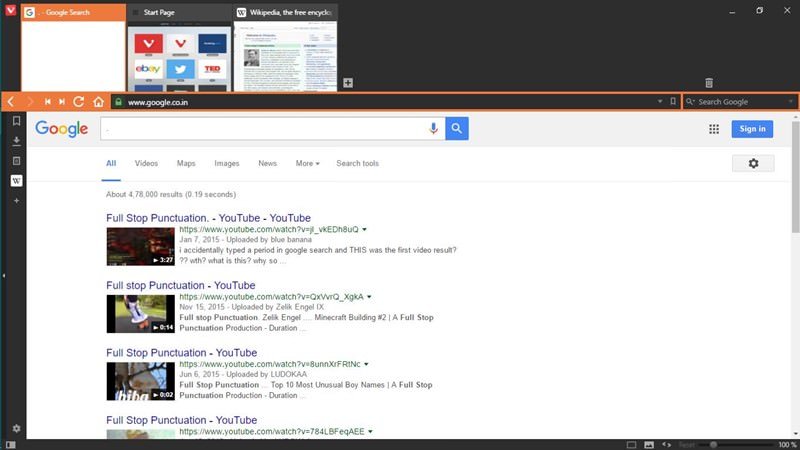Open the tab tiling status bar icon
This screenshot has height=450, width=800.
click(631, 445)
